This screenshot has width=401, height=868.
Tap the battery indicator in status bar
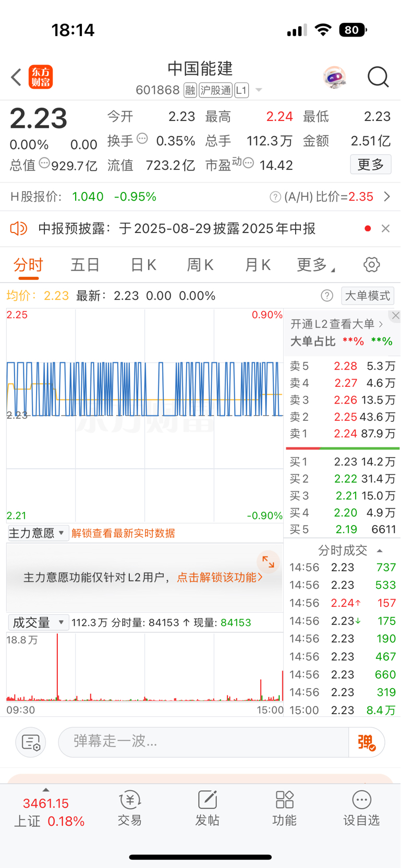click(353, 30)
